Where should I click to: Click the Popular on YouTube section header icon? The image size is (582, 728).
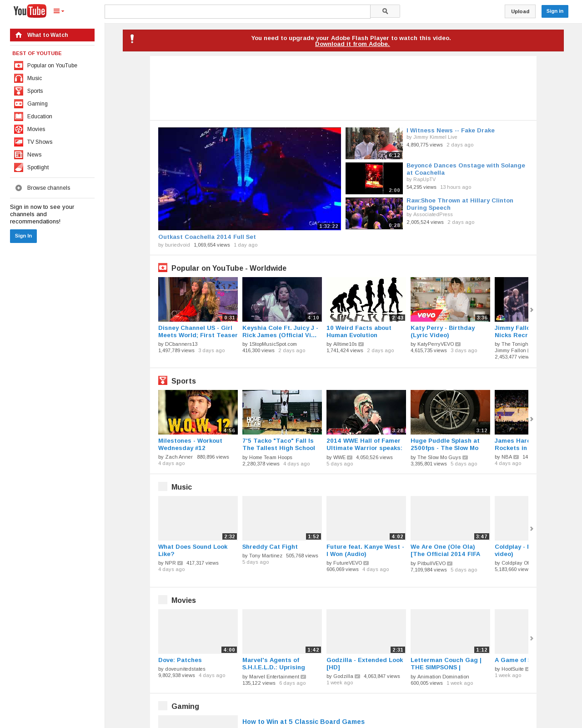click(163, 268)
